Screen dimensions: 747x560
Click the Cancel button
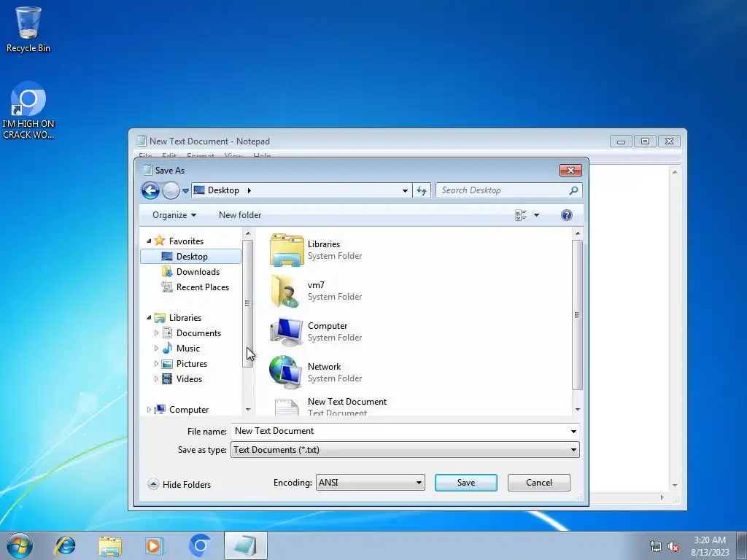(539, 483)
